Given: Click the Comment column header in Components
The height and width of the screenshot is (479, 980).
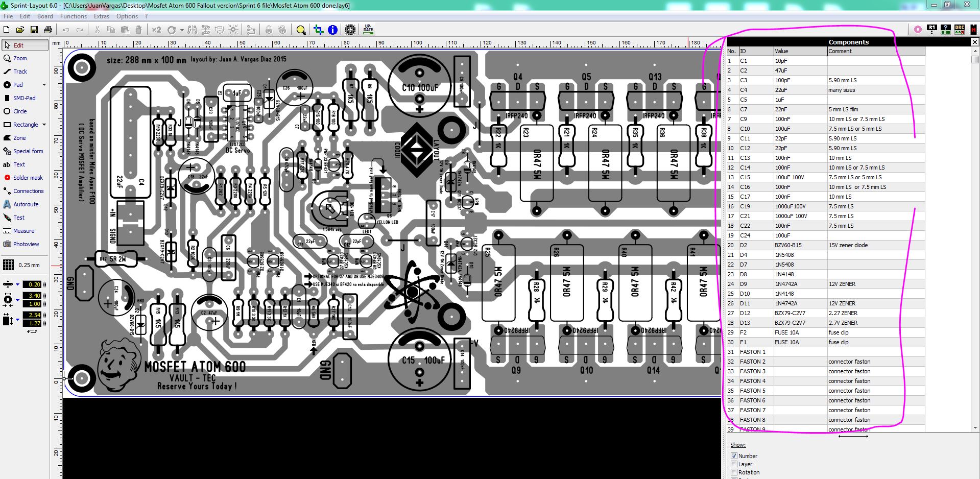Looking at the screenshot, I should [876, 51].
